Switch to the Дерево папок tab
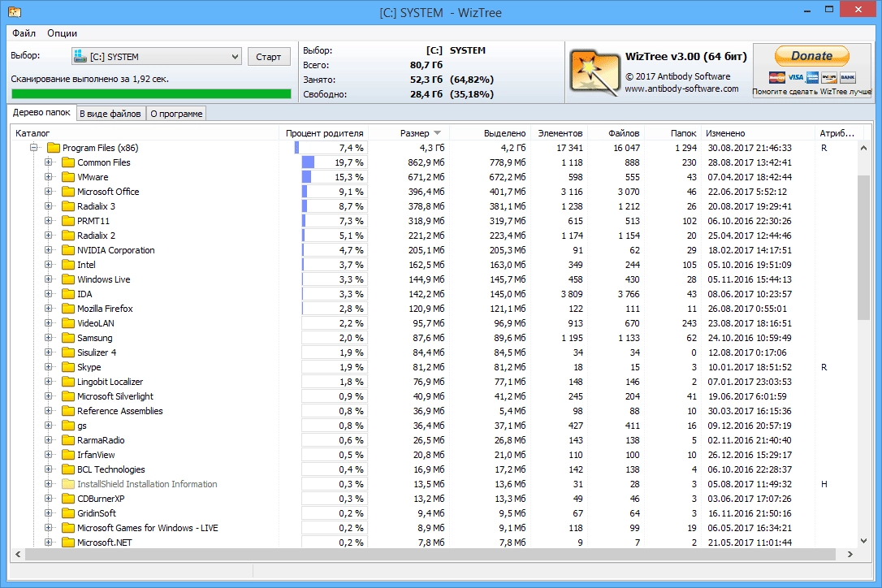The image size is (882, 588). (x=41, y=113)
